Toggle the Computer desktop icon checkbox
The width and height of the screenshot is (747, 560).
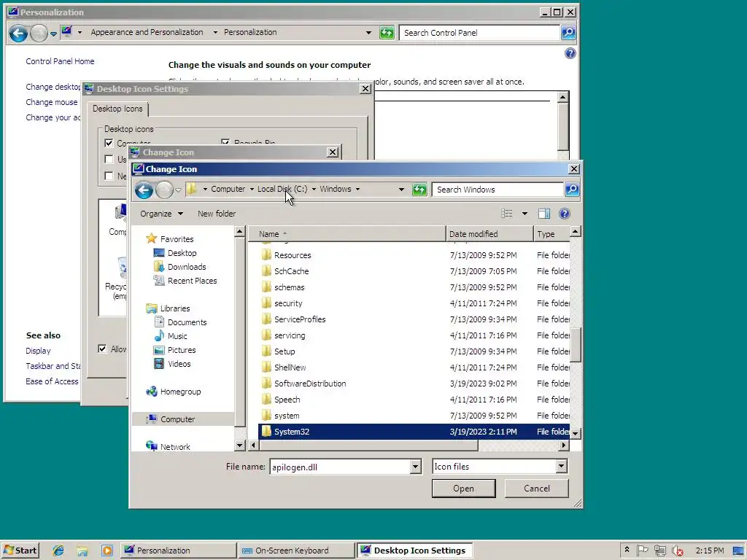click(x=109, y=143)
